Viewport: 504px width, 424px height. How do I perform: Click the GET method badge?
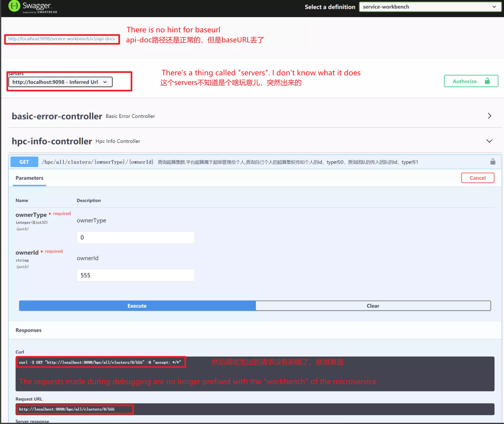24,162
